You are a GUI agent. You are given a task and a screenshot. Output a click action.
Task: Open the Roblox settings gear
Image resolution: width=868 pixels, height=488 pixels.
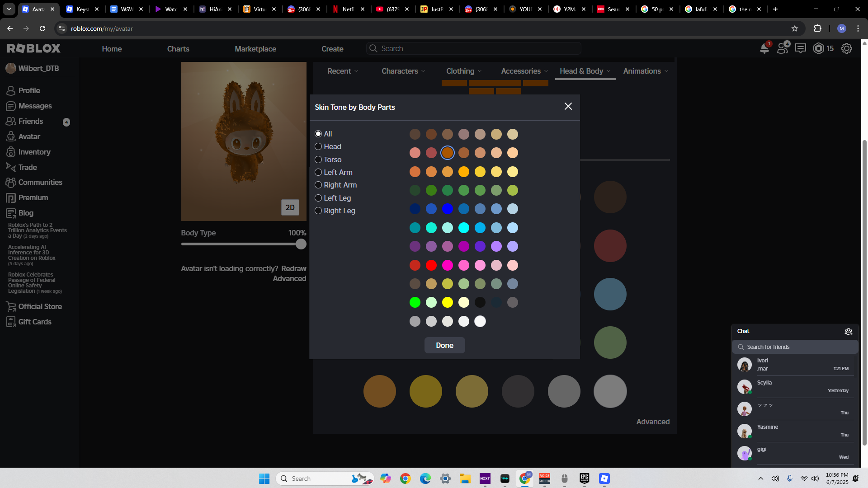coord(847,48)
